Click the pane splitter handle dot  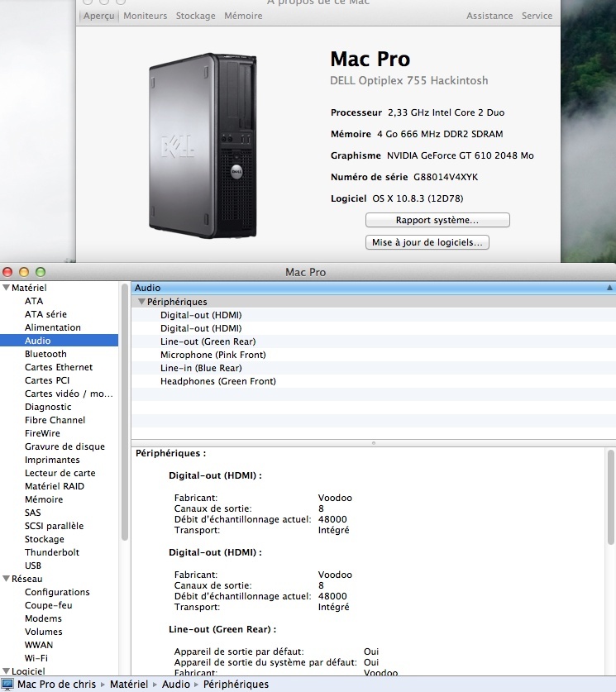(x=373, y=442)
